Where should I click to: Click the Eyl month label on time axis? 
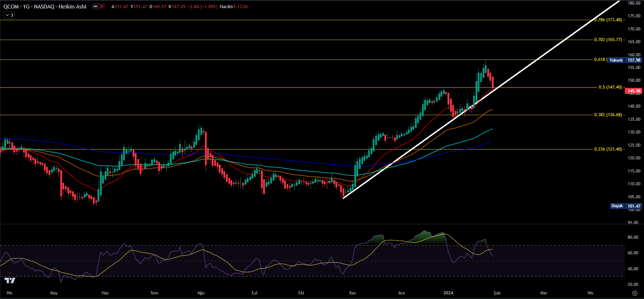254,293
